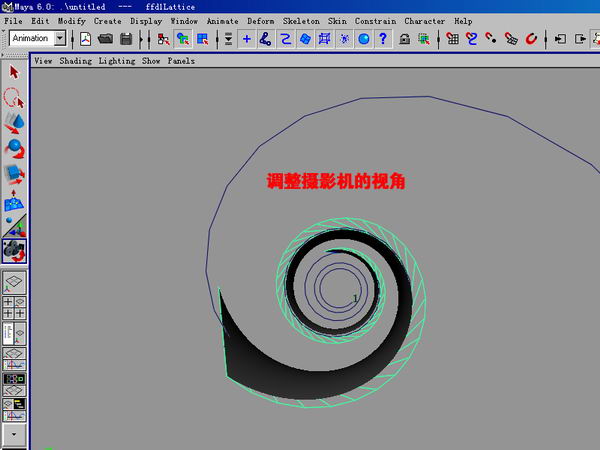
Task: Show input connections of selected object
Action: point(561,39)
